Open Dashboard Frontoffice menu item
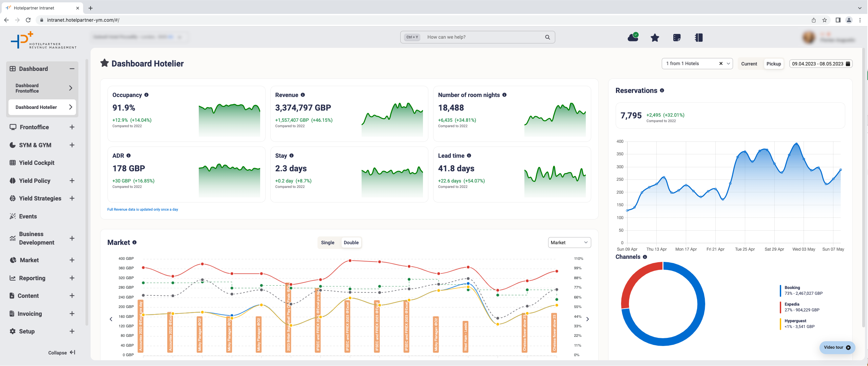This screenshot has width=868, height=366. tap(42, 88)
